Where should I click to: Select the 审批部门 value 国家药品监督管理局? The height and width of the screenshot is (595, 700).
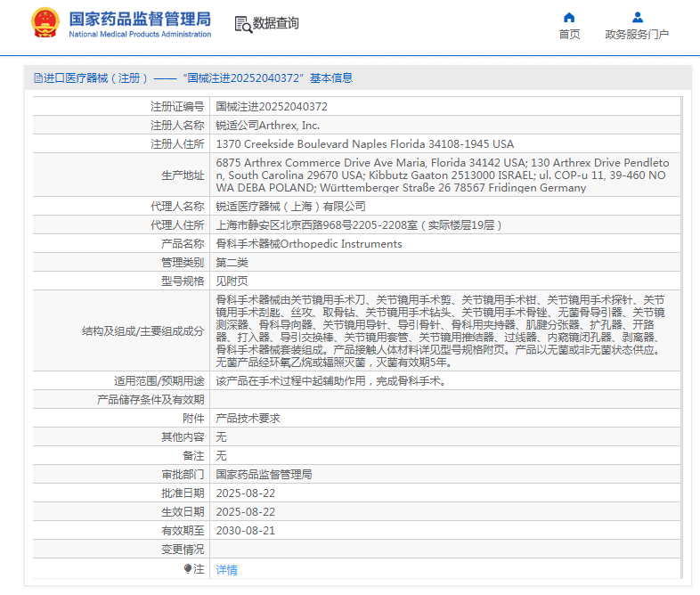(x=264, y=475)
